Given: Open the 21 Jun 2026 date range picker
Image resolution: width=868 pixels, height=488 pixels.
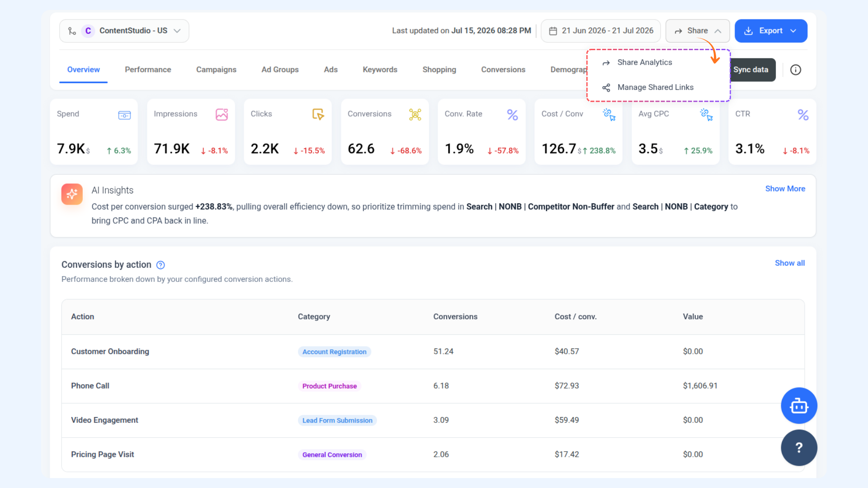Looking at the screenshot, I should (600, 31).
